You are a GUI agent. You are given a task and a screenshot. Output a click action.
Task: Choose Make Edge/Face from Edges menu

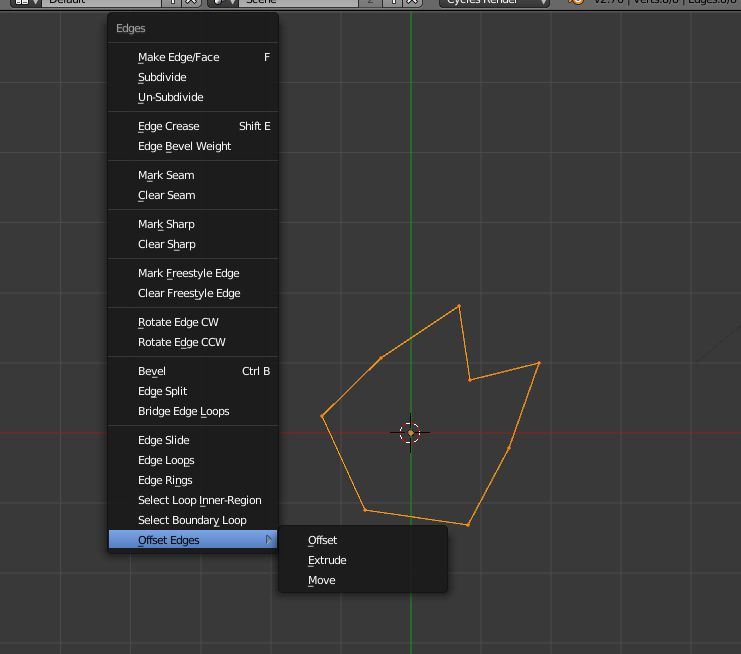coord(193,57)
